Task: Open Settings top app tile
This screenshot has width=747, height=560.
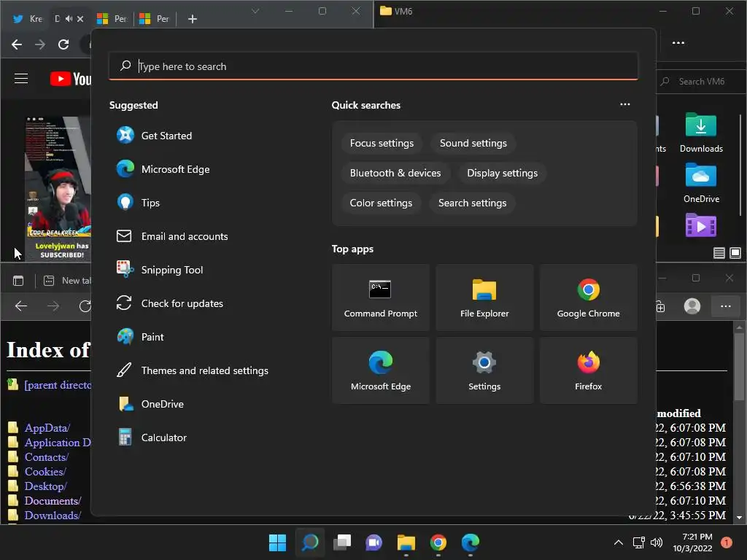Action: [x=484, y=370]
